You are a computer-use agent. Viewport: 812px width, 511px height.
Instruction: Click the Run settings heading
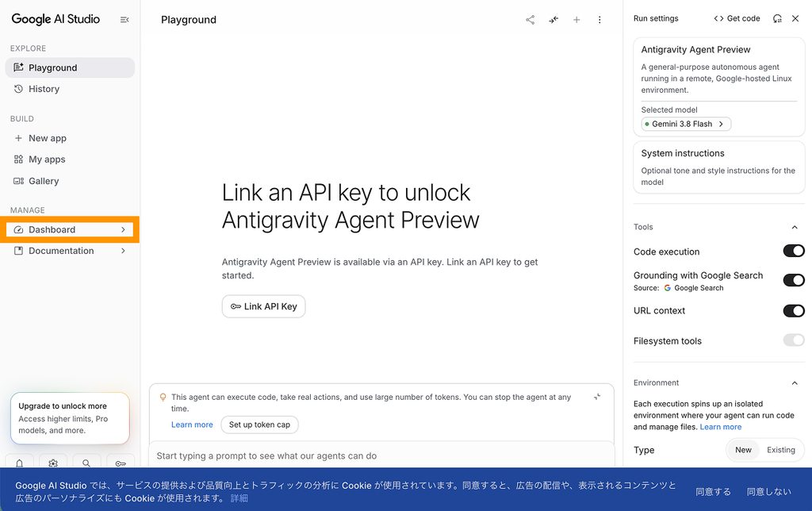656,19
